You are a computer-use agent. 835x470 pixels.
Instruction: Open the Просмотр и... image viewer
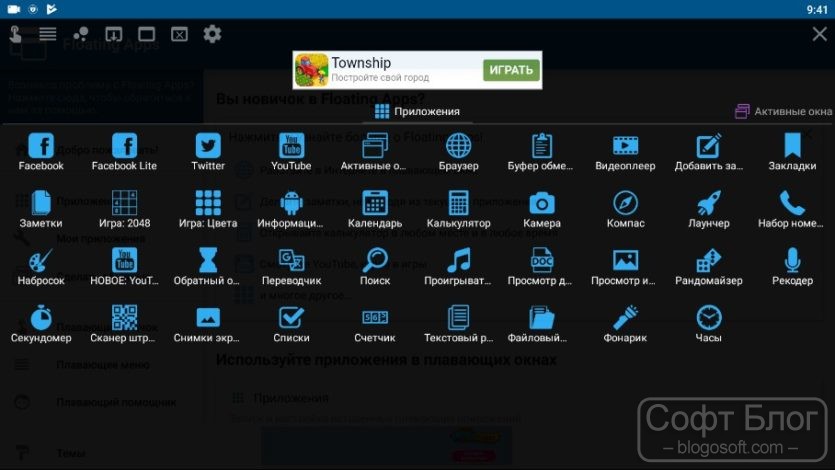[x=624, y=267]
